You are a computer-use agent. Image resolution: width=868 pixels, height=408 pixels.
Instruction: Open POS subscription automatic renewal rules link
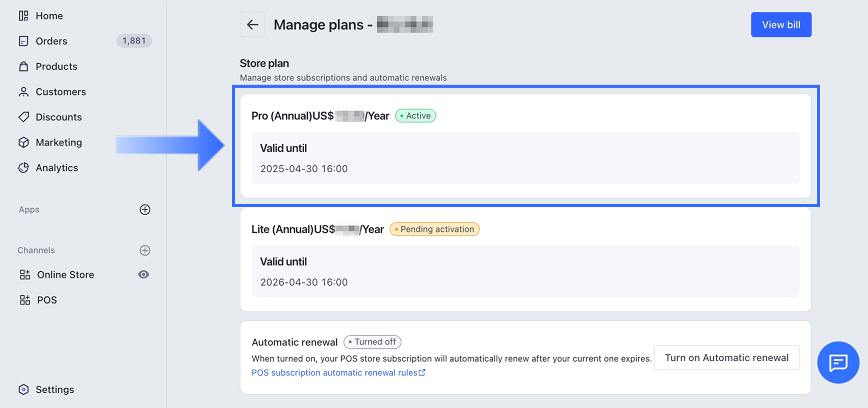tap(338, 373)
